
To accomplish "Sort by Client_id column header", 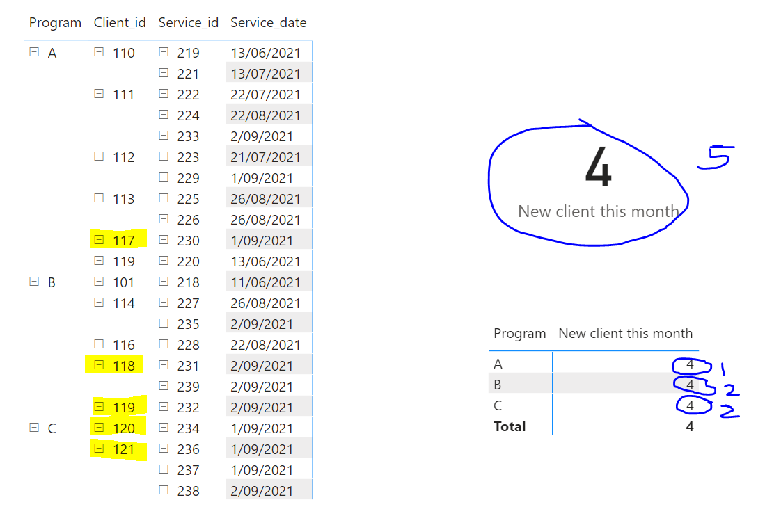I will (x=120, y=23).
